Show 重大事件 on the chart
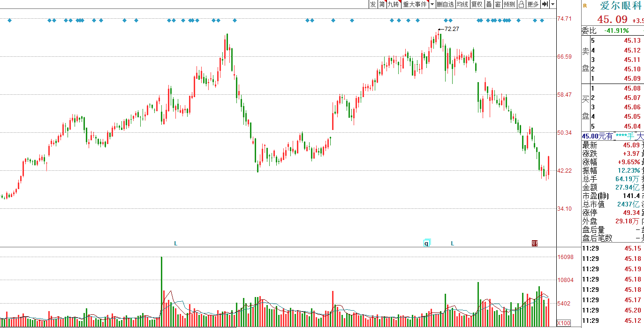Image resolution: width=644 pixels, height=328 pixels. click(415, 4)
